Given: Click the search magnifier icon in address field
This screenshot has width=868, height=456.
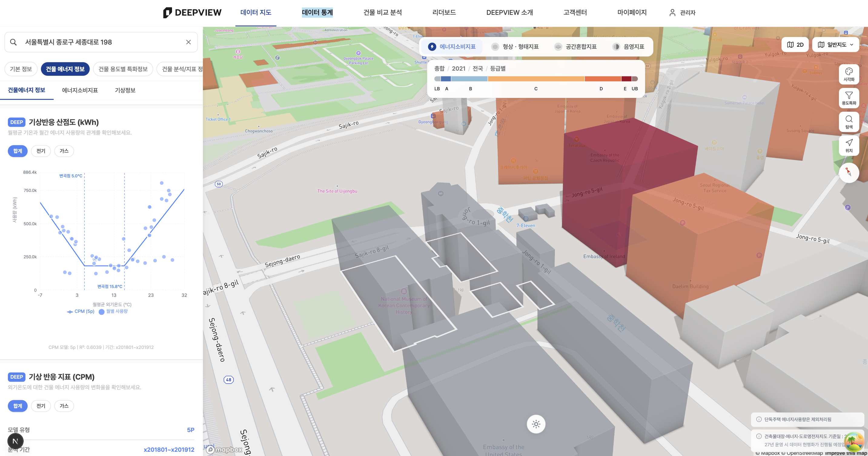Looking at the screenshot, I should pos(14,42).
